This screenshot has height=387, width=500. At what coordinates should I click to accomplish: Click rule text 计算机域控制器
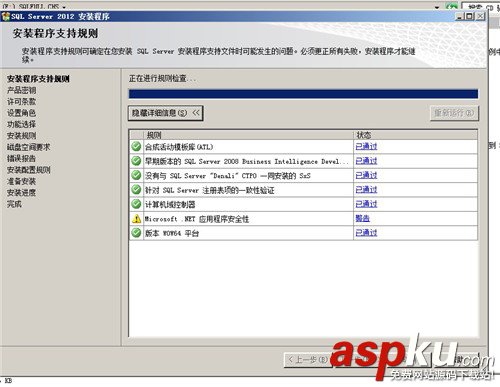(170, 204)
